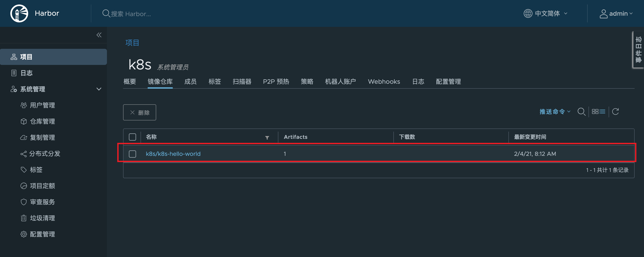
Task: Click the 垃圾清理 trash icon
Action: tap(23, 218)
